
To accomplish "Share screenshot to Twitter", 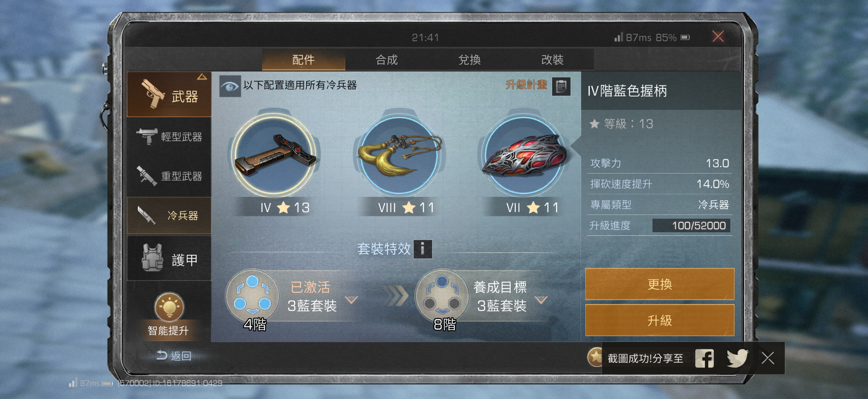I will [737, 358].
